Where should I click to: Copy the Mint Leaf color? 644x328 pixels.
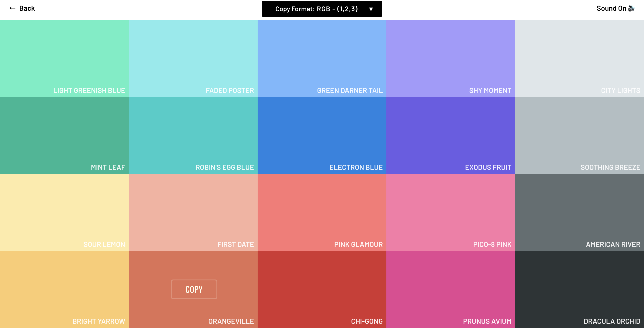click(x=64, y=135)
